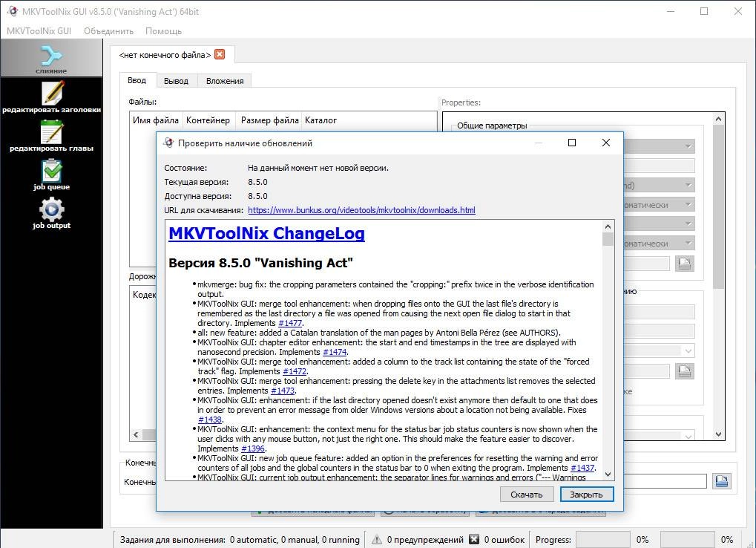756x548 pixels.
Task: Open the Объединить menu
Action: 108,31
